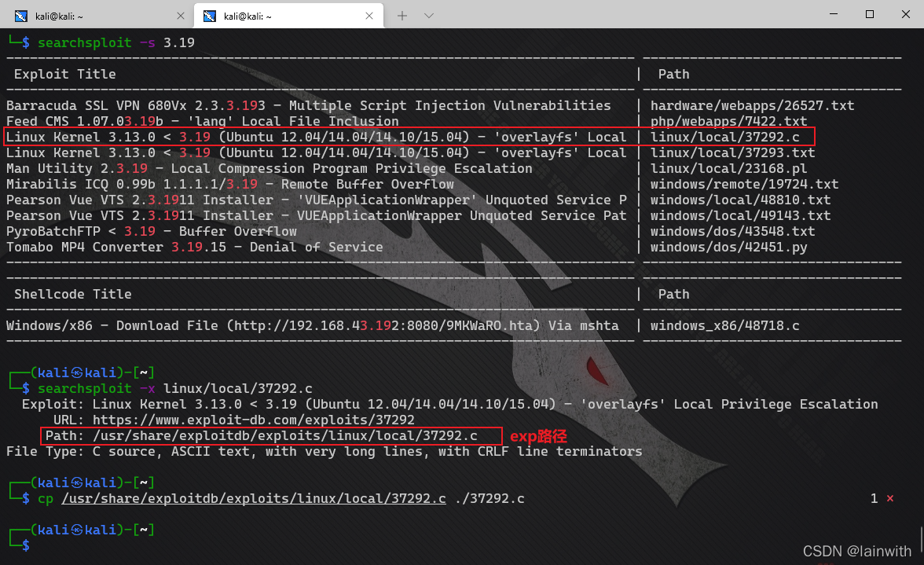This screenshot has height=565, width=924.
Task: Click the 'searchsploit -x linux/local/37292.c' command
Action: point(175,388)
